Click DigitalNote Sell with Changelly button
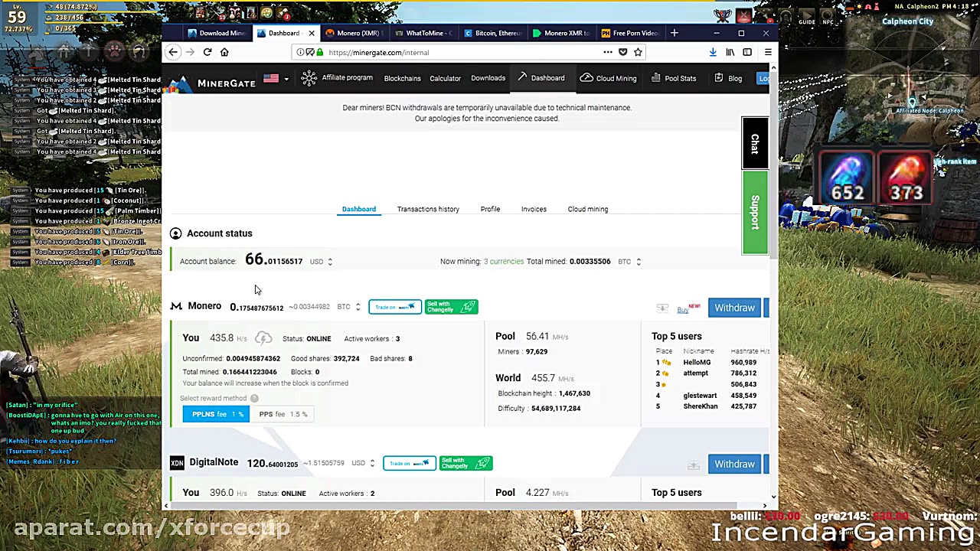 point(465,463)
